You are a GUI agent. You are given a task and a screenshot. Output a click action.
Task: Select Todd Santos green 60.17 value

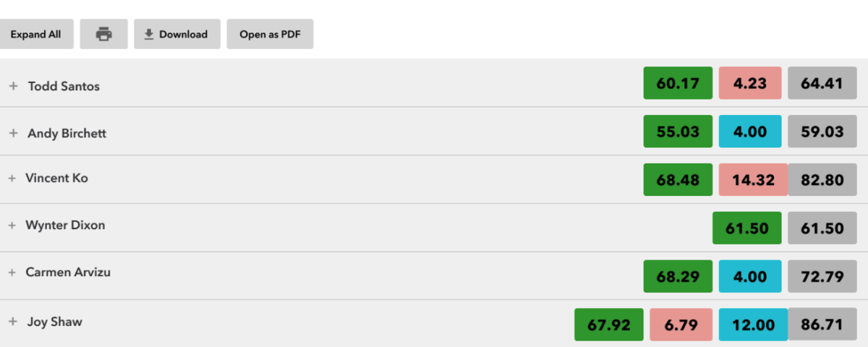(678, 83)
